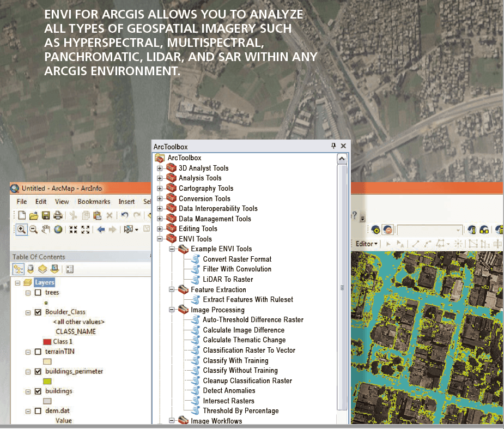This screenshot has height=429, width=504.
Task: Expand the Cartography Tools node
Action: point(160,189)
